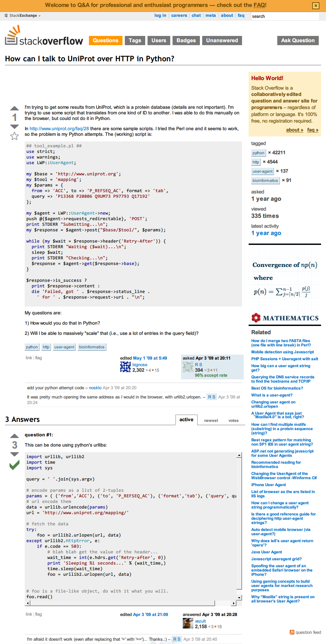Upvote the question

coord(14,108)
